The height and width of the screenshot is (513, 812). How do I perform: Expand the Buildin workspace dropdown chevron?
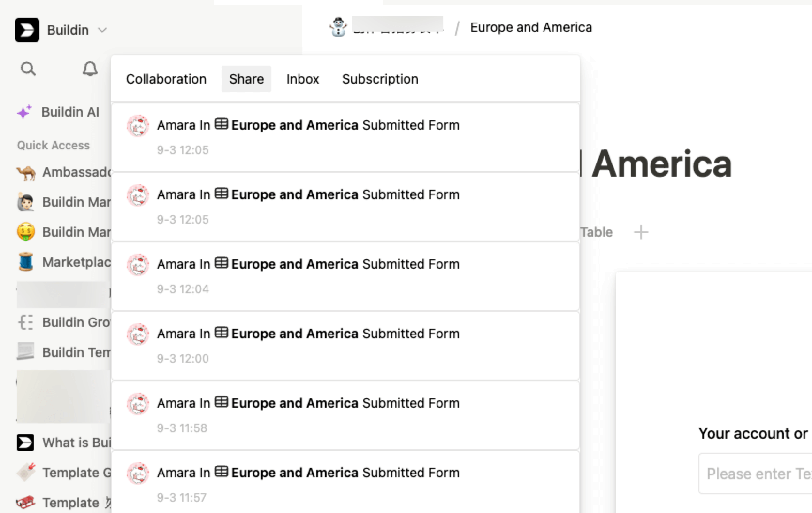click(102, 30)
